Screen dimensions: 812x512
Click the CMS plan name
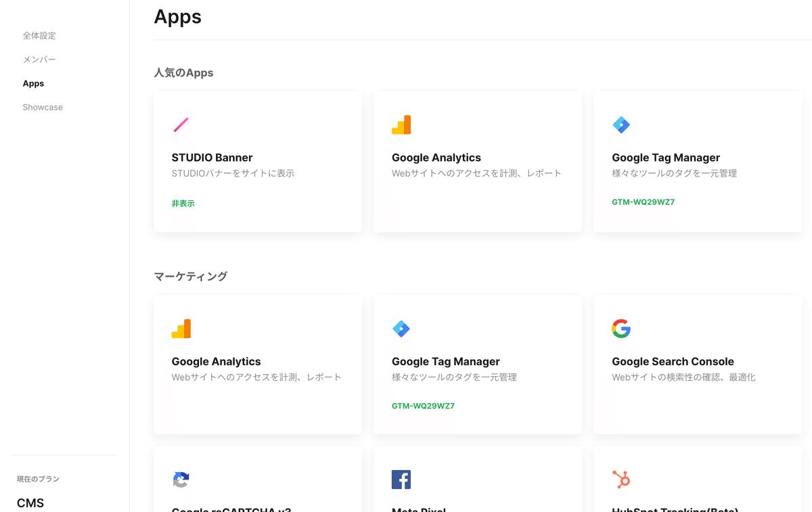tap(30, 503)
